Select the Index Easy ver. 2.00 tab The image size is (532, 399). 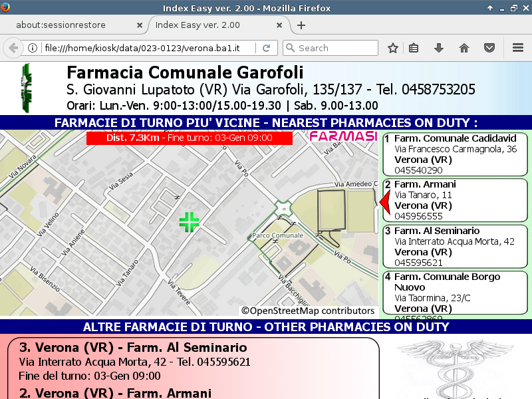(x=213, y=25)
